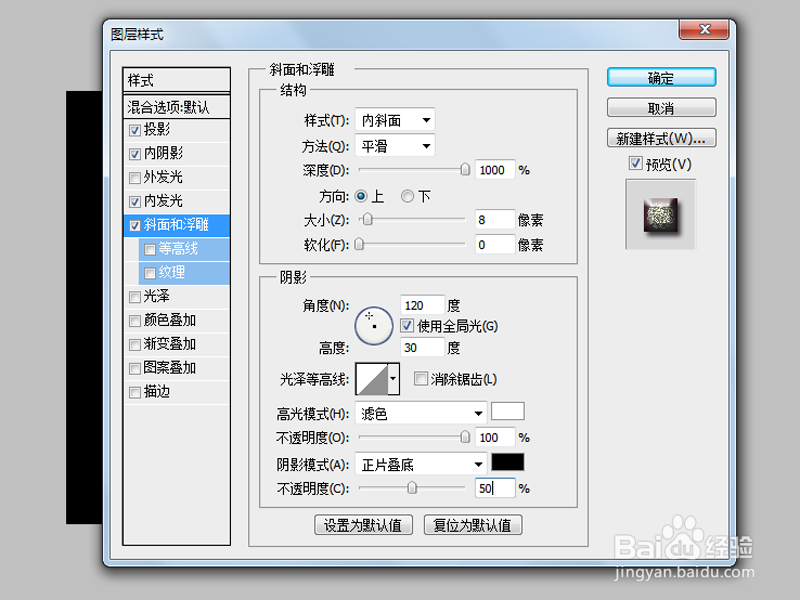Enable the 光泽 satin checkbox

point(135,297)
